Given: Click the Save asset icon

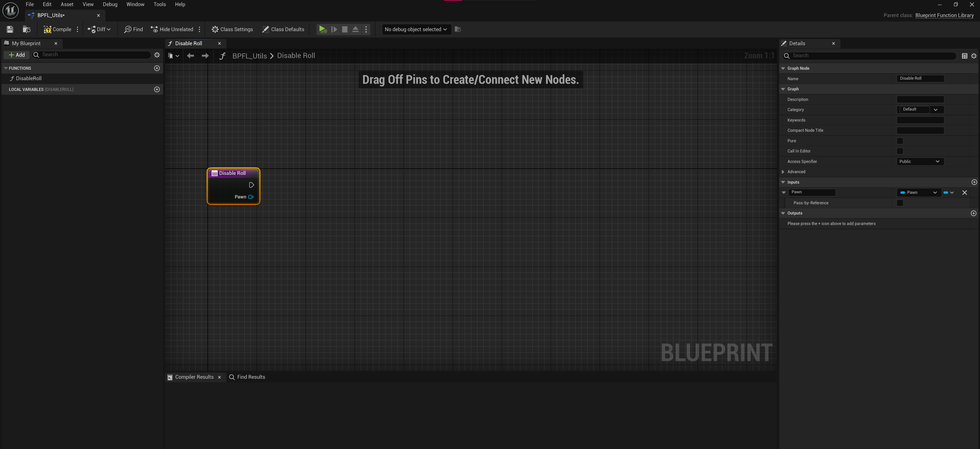Looking at the screenshot, I should pos(10,29).
